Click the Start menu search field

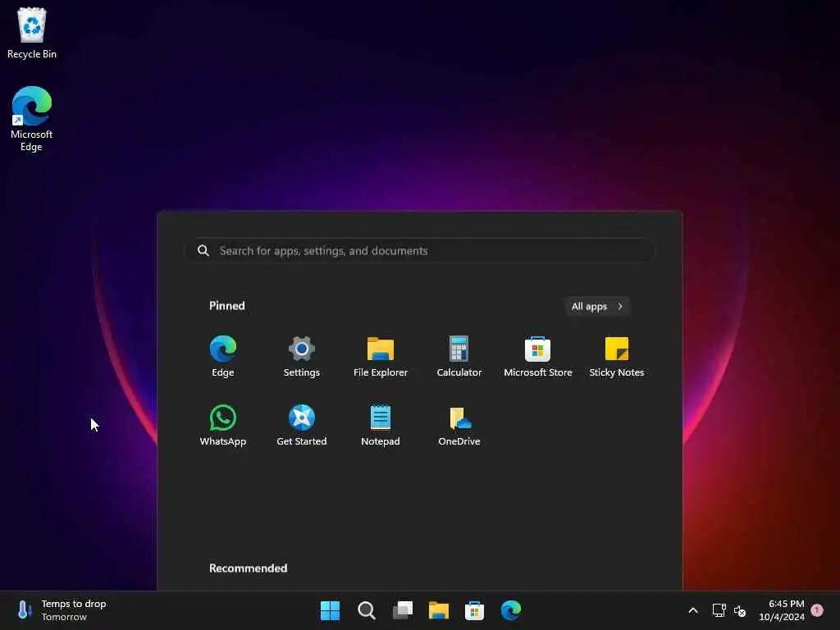click(420, 251)
